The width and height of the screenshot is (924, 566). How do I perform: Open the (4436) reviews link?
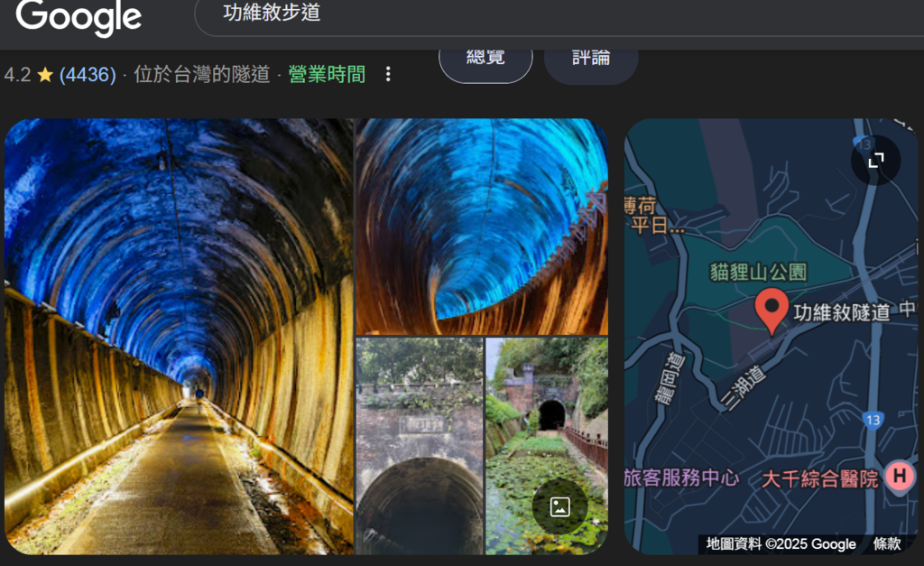point(88,75)
